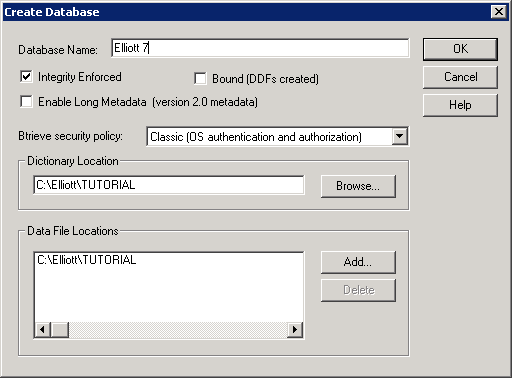512x378 pixels.
Task: Click the horizontal scrollbar thumb in data file list
Action: (x=60, y=330)
